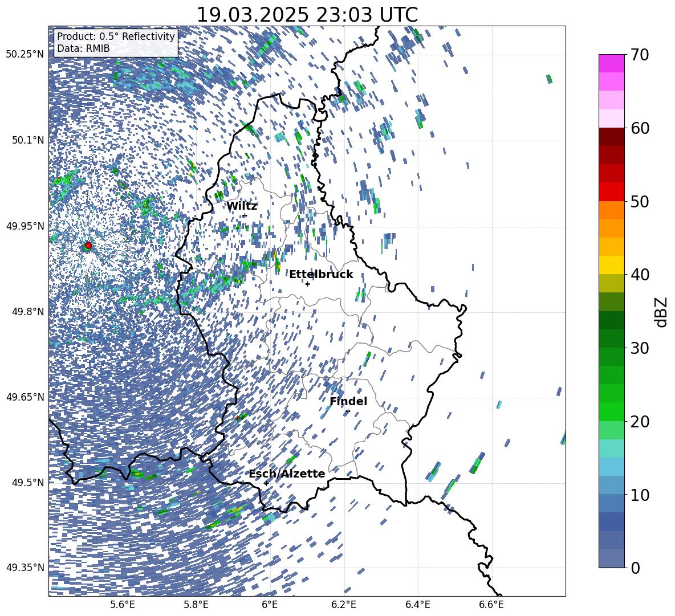Click the 6.4°E longitude tick label

coord(417,605)
